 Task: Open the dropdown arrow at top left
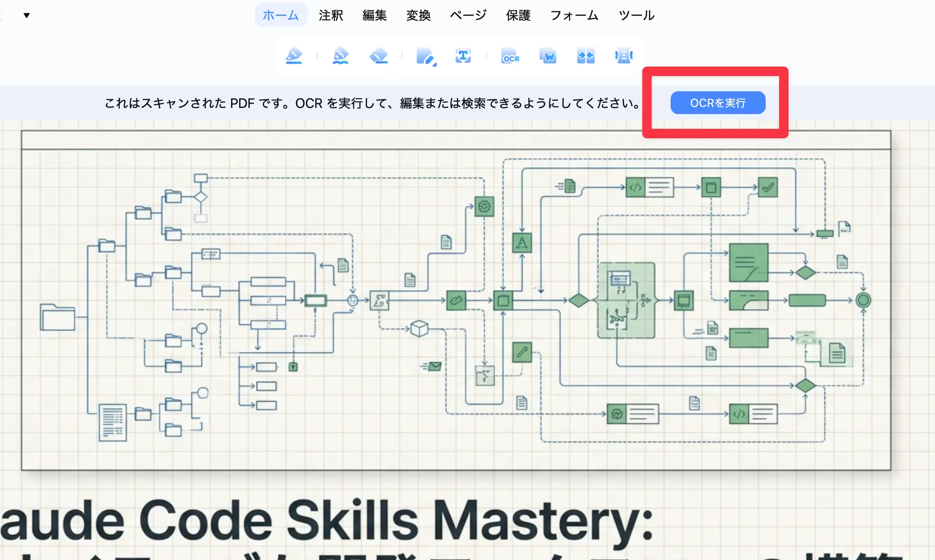tap(27, 15)
